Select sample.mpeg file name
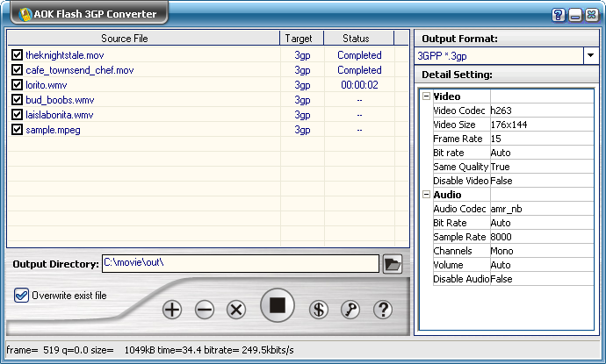This screenshot has height=364, width=606. [x=53, y=130]
